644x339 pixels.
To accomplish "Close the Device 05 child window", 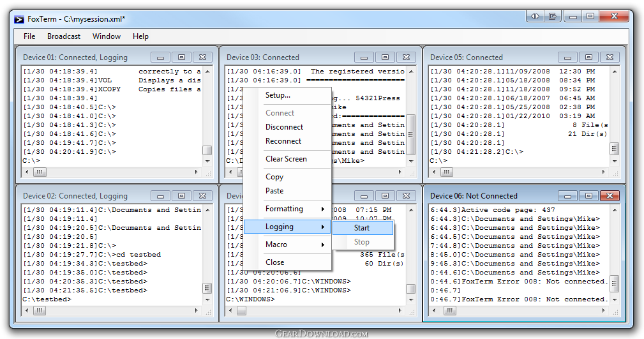I will coord(610,57).
